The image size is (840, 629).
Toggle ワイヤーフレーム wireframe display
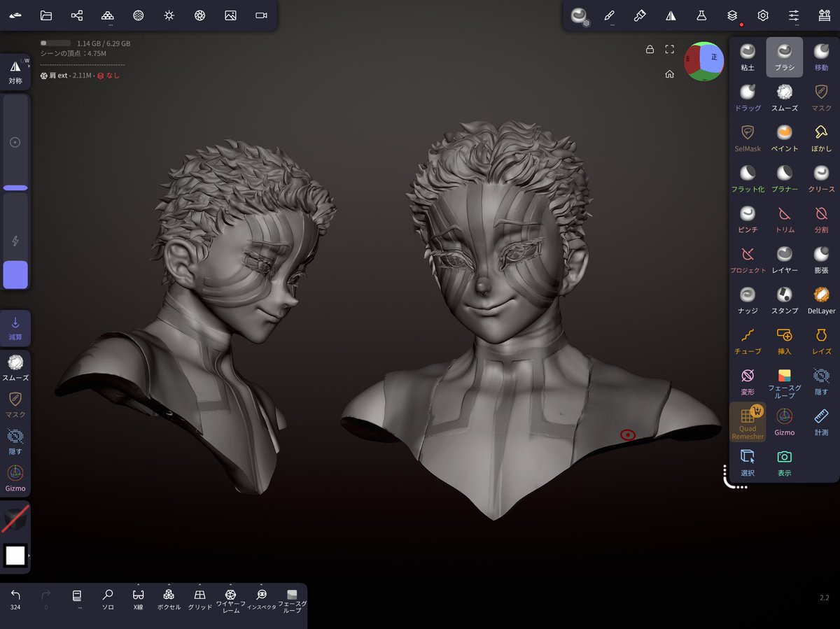click(x=230, y=600)
